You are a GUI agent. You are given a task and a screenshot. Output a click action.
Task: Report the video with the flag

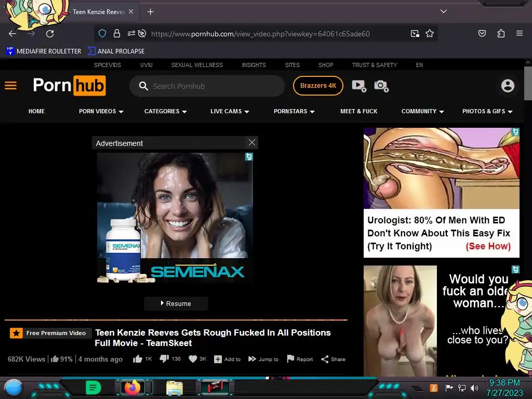300,359
